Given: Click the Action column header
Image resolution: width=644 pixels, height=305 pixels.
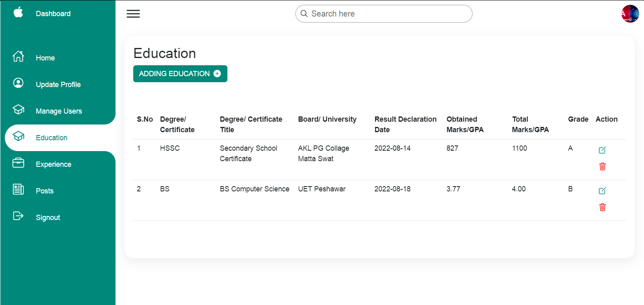Looking at the screenshot, I should 607,119.
